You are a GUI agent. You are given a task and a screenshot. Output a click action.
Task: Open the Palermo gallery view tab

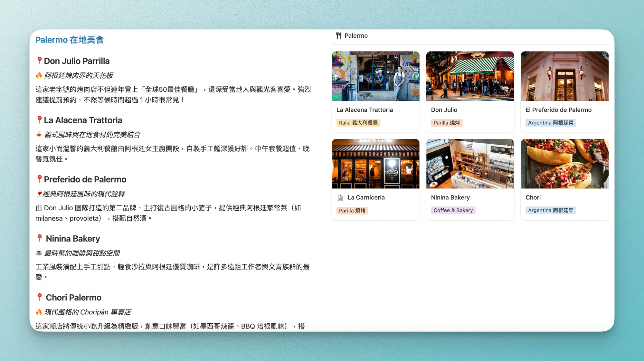[352, 36]
